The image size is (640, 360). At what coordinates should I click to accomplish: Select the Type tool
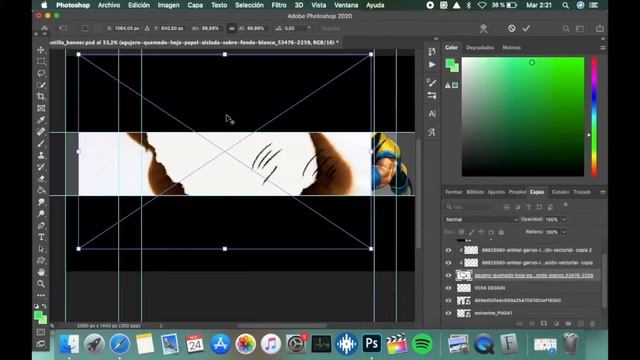point(41,237)
